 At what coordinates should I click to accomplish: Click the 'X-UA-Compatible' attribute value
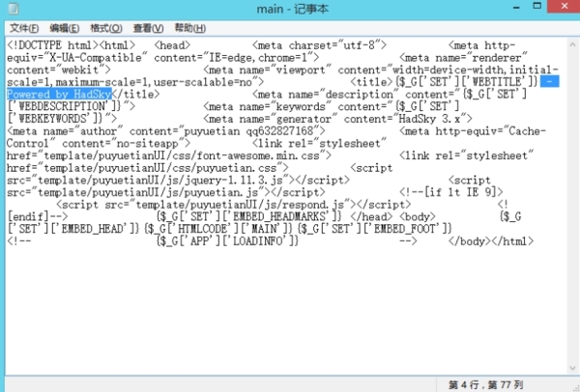[x=96, y=58]
